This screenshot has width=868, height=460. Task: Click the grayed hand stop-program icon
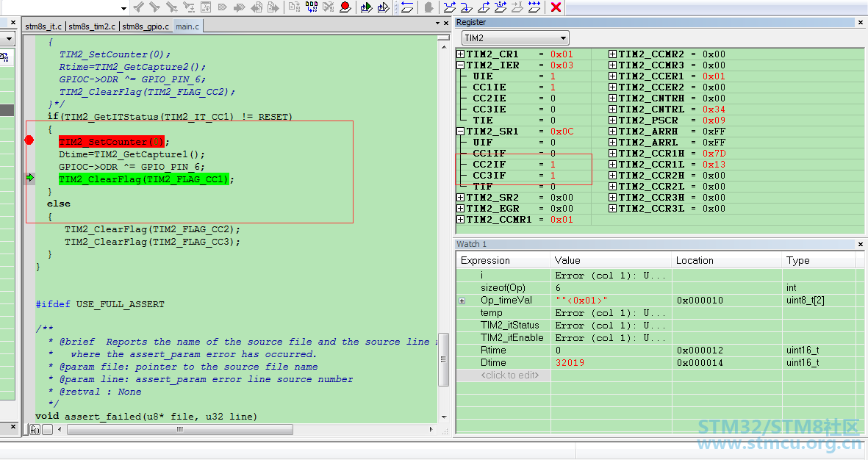pyautogui.click(x=428, y=7)
